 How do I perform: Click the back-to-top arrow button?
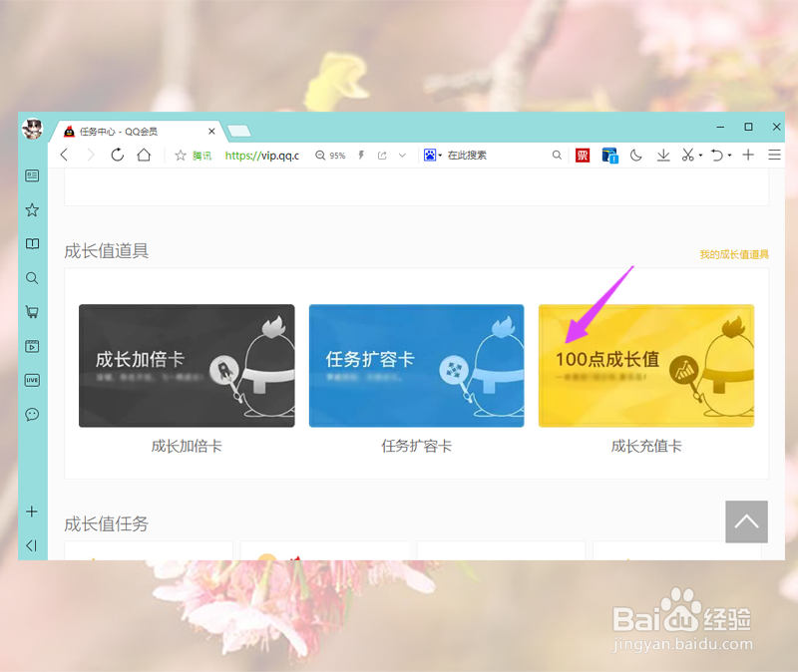pyautogui.click(x=746, y=521)
